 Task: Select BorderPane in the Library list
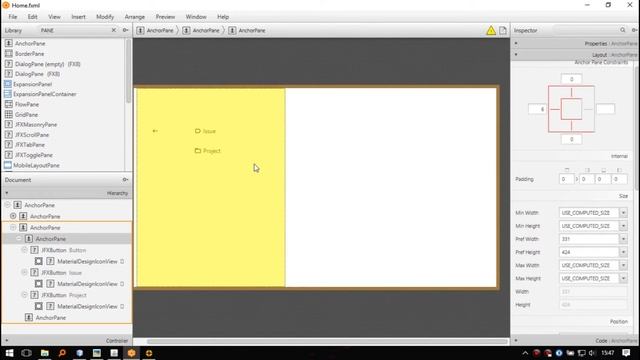tap(29, 53)
